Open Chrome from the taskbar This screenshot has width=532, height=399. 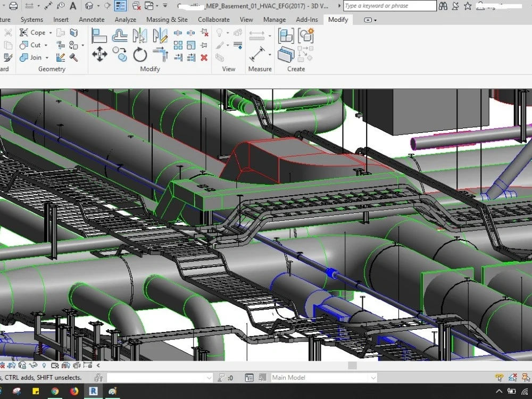(55, 391)
